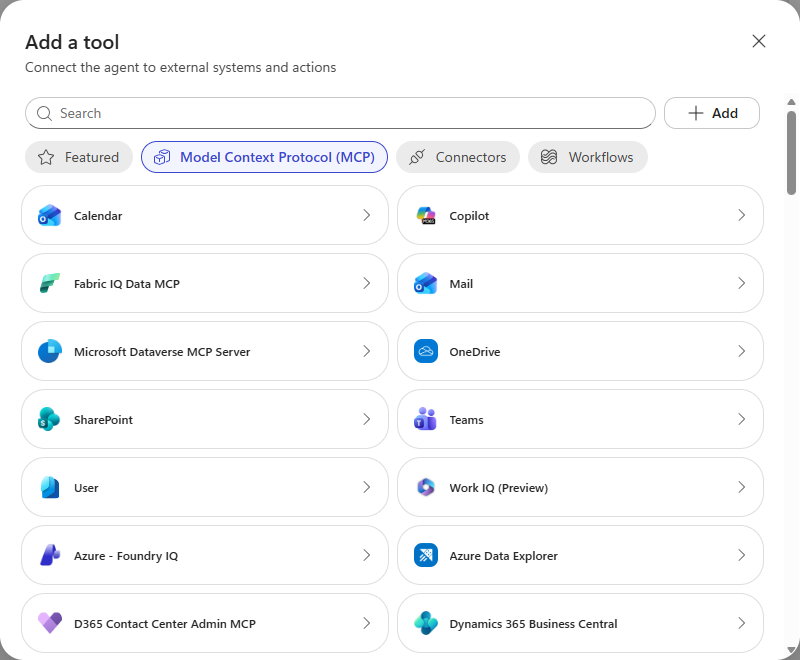This screenshot has height=660, width=800.
Task: Click the cube icon on MCP tab
Action: pyautogui.click(x=162, y=157)
